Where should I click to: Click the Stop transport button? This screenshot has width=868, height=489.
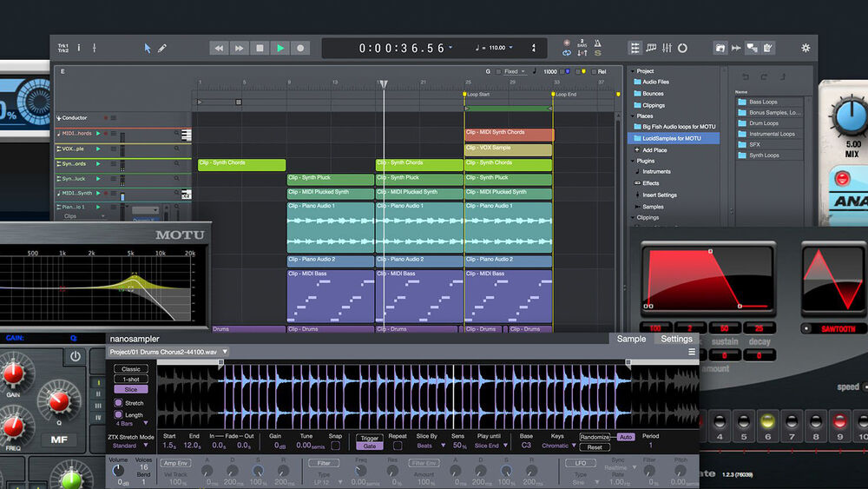coord(260,49)
